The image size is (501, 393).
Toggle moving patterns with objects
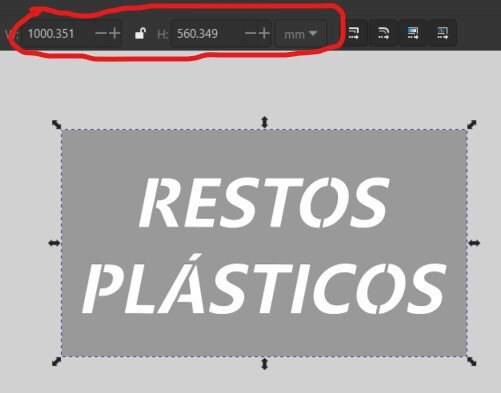tap(442, 33)
